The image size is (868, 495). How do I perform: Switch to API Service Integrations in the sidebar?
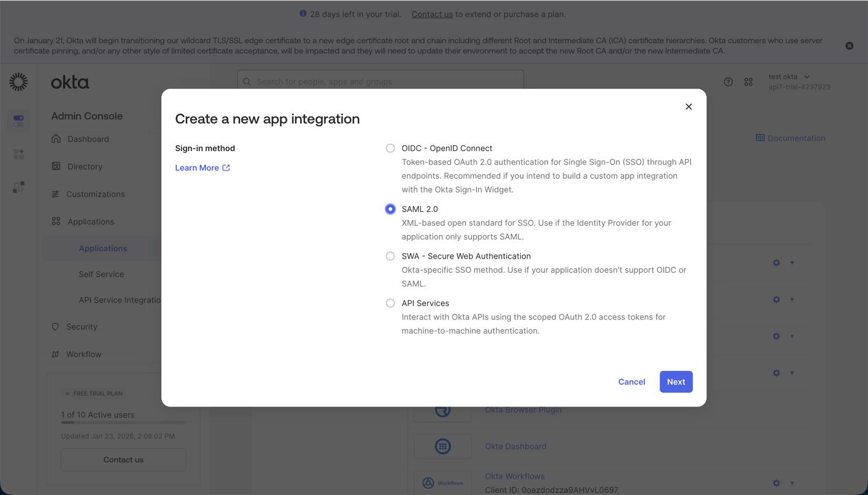click(x=118, y=299)
